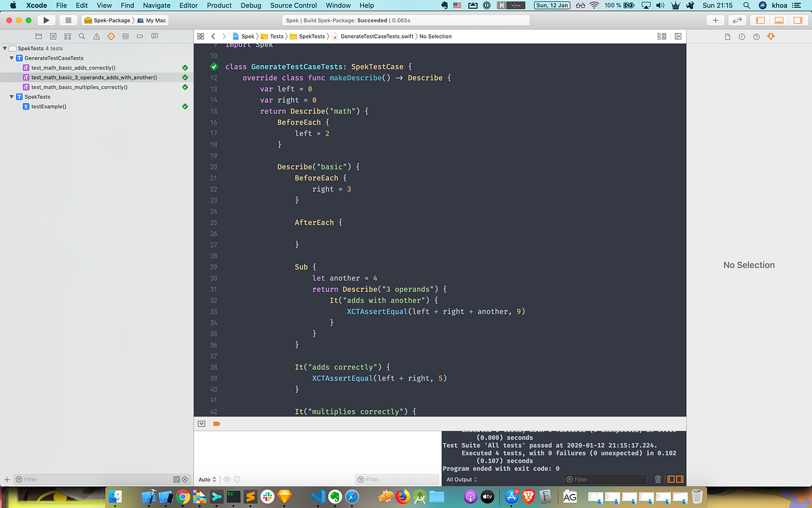Open the Debug menu
Viewport: 812px width, 508px height.
coord(250,5)
